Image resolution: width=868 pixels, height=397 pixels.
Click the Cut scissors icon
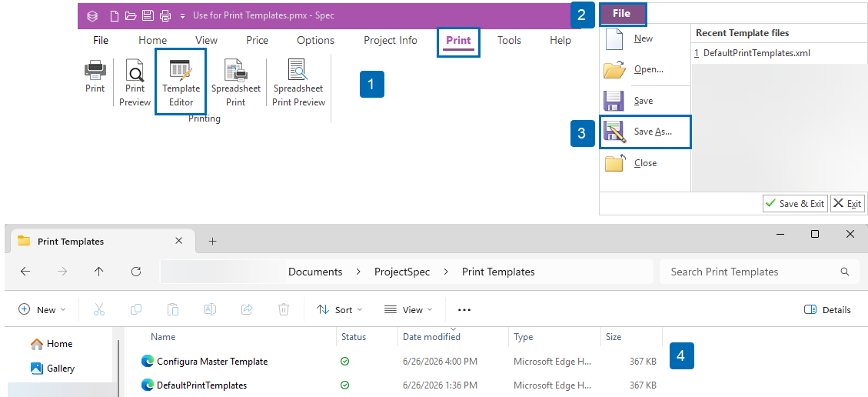(x=99, y=309)
